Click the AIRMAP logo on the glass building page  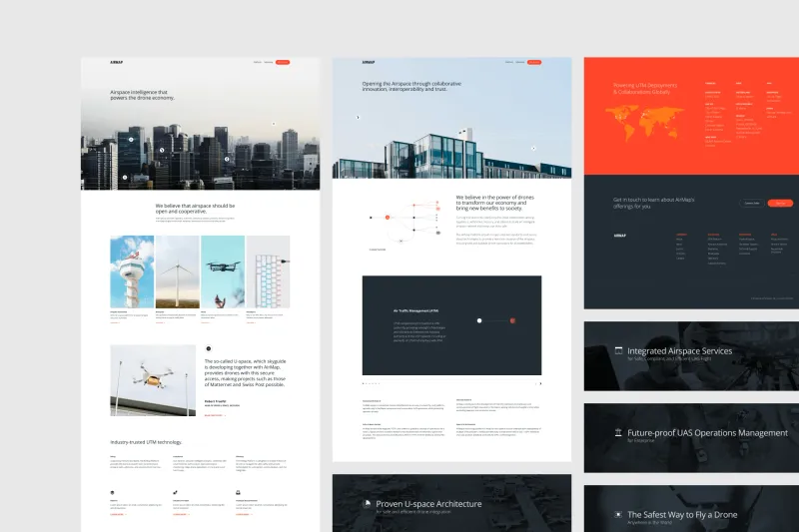pyautogui.click(x=369, y=62)
